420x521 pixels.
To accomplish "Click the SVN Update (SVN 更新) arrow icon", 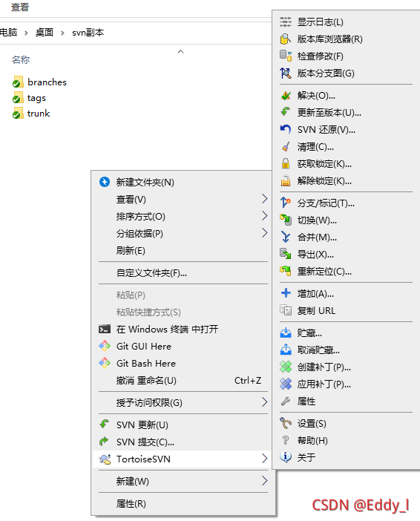I will pyautogui.click(x=105, y=425).
